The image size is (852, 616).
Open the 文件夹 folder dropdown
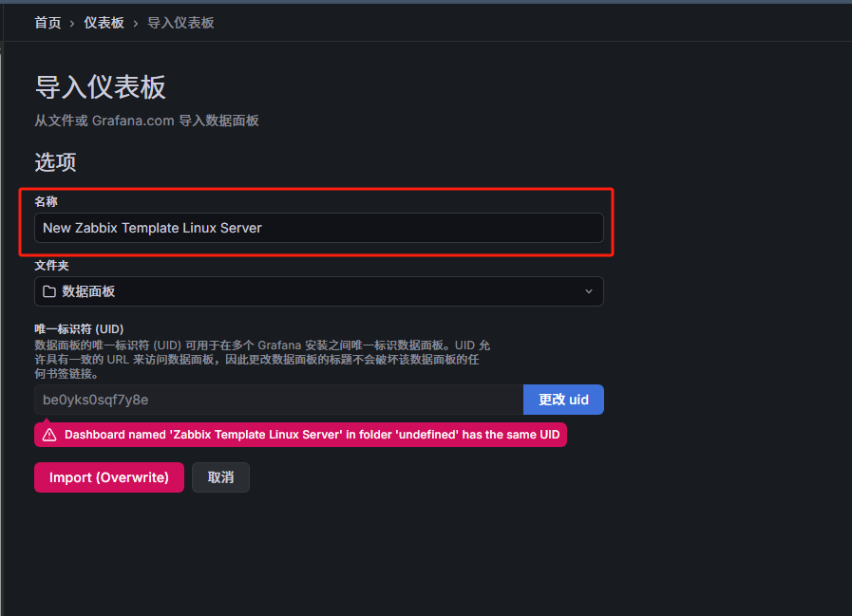pyautogui.click(x=319, y=291)
